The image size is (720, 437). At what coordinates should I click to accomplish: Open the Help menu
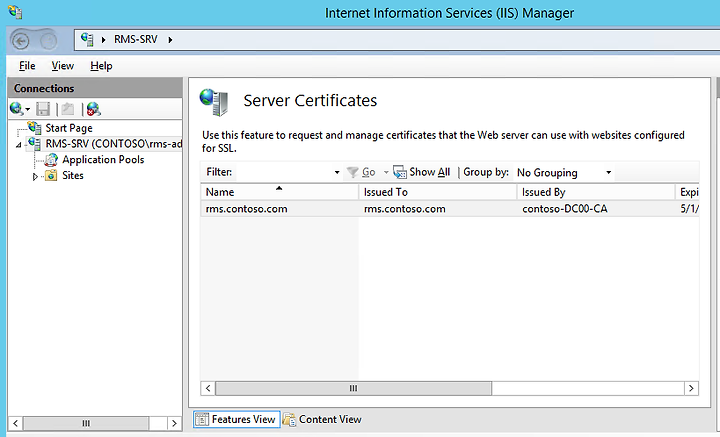(x=101, y=66)
